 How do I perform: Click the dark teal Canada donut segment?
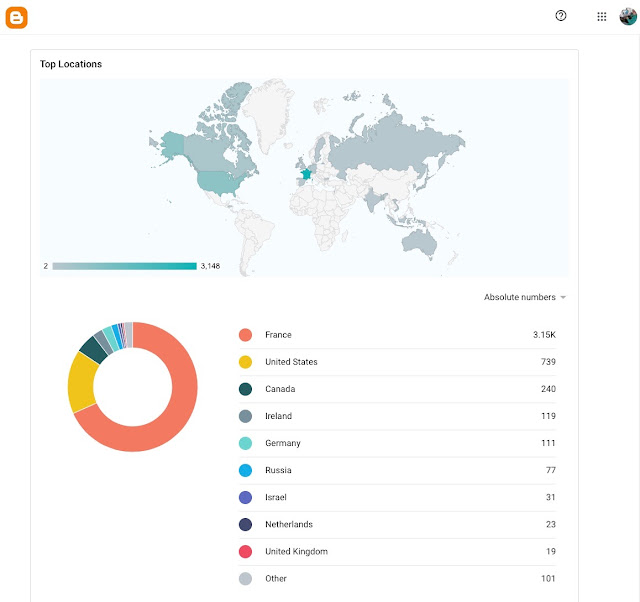click(x=94, y=349)
